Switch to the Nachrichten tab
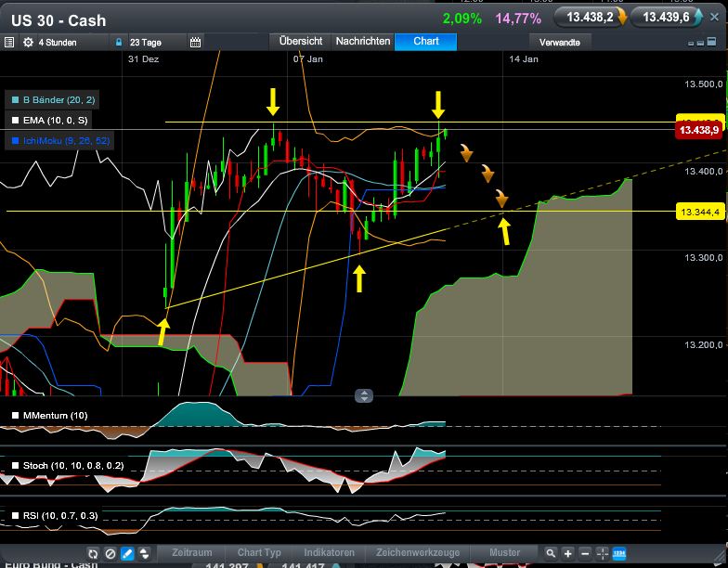The height and width of the screenshot is (568, 728). point(362,41)
